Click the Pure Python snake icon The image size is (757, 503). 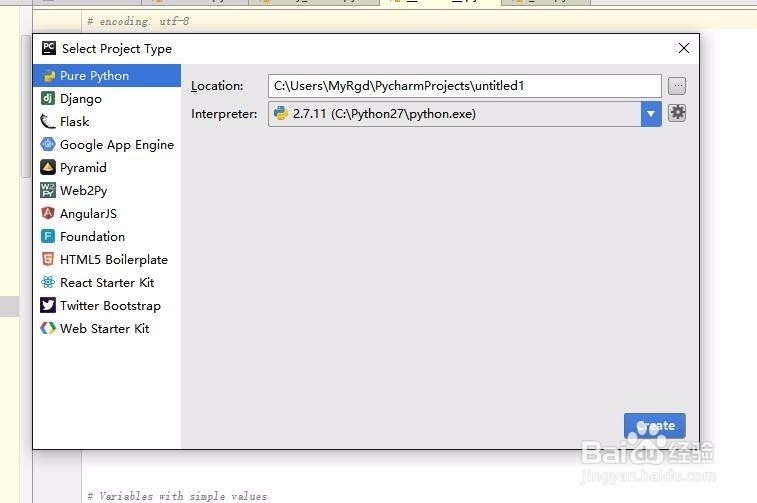(x=49, y=76)
